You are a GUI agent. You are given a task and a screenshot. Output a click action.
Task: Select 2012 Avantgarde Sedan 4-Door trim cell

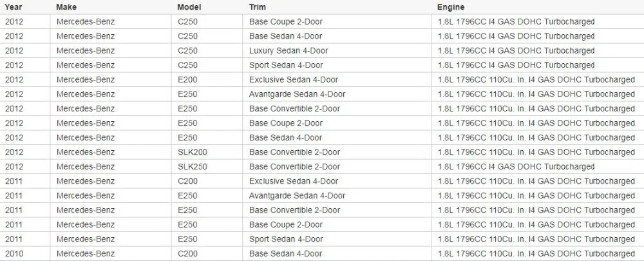click(x=337, y=94)
